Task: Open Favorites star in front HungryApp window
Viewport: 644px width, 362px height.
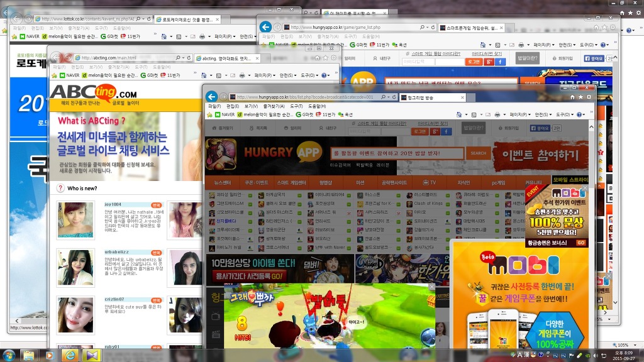Action: pyautogui.click(x=580, y=97)
